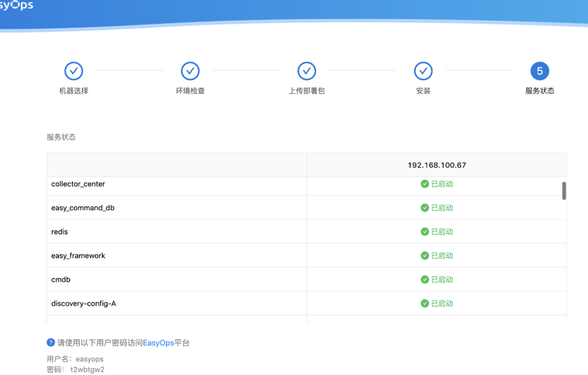Click 已启动 status text for collector_center
The width and height of the screenshot is (588, 375).
click(x=442, y=184)
